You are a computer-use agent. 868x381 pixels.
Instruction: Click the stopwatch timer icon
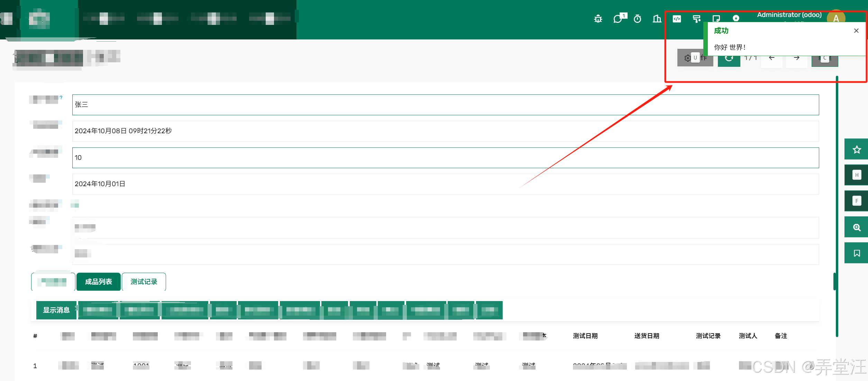(637, 19)
